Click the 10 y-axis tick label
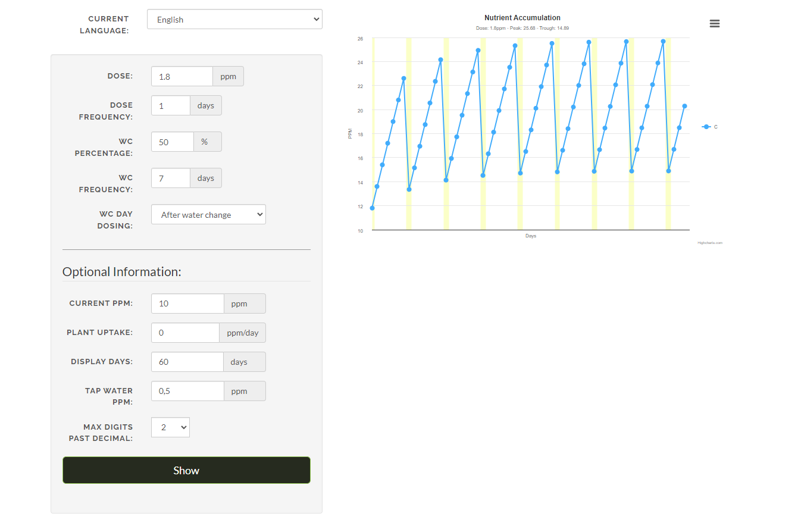Screen dimensions: 801x532 360,231
